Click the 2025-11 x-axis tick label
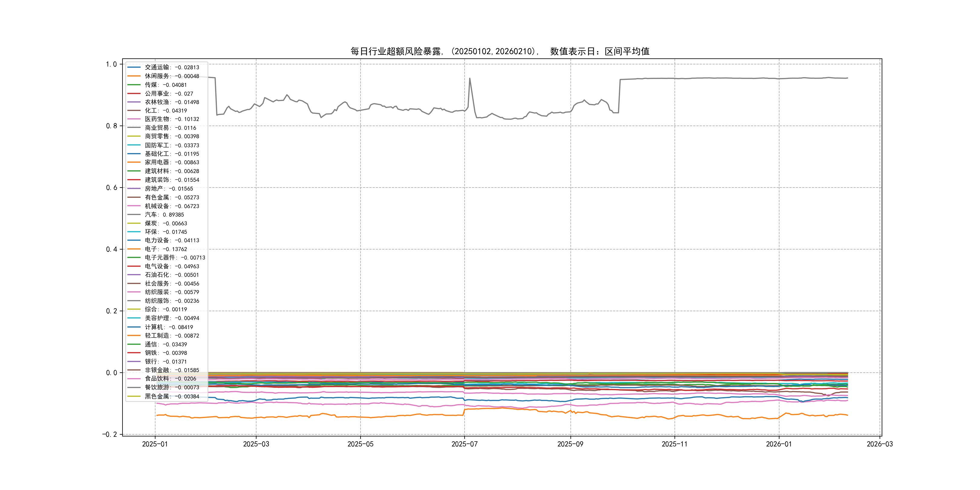 pos(674,444)
